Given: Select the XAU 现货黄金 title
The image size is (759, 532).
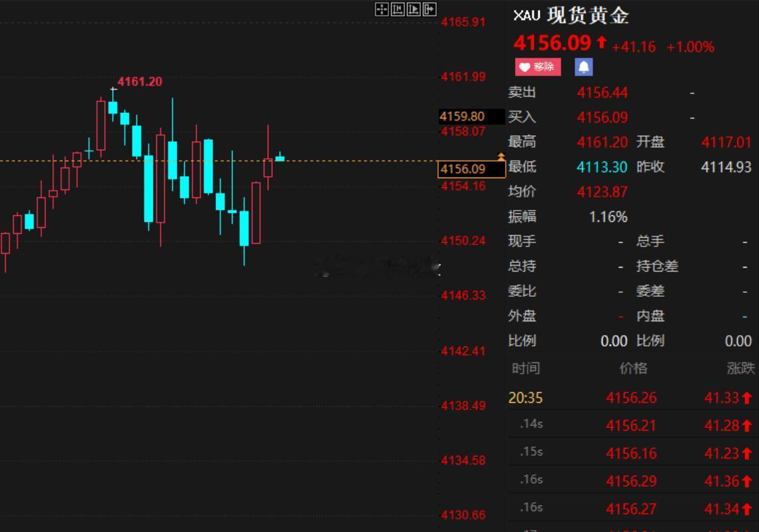Looking at the screenshot, I should [571, 15].
